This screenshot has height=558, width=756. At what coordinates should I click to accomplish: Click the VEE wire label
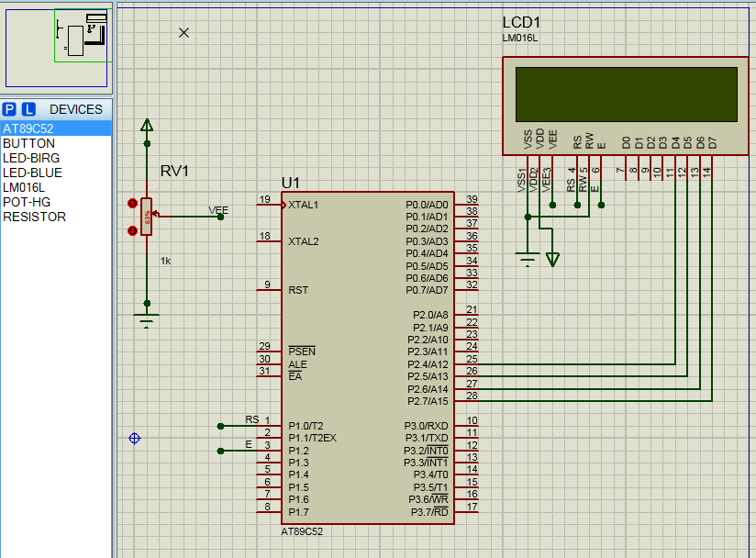(218, 210)
